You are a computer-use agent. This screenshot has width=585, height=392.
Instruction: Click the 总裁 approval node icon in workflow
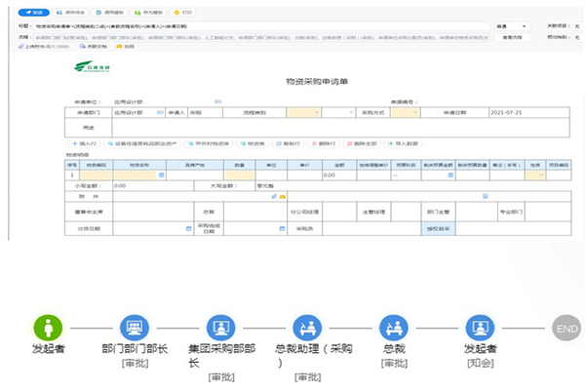394,328
